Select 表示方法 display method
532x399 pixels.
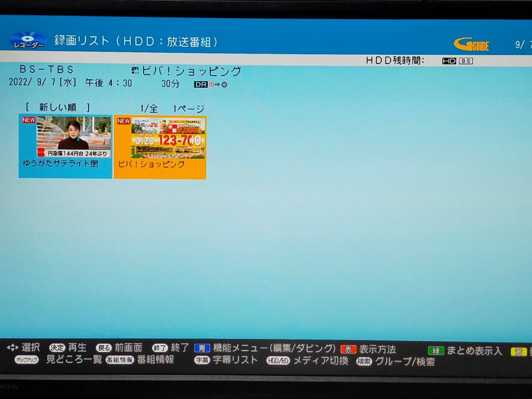click(x=377, y=350)
